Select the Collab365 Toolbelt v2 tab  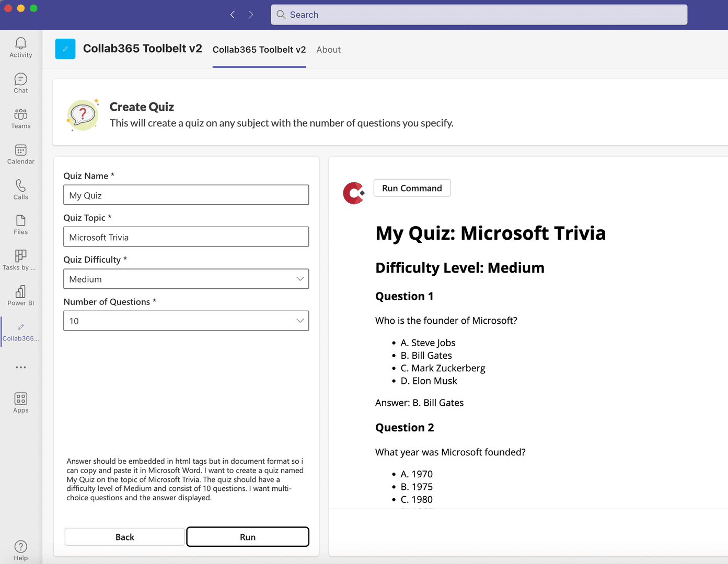click(x=259, y=50)
